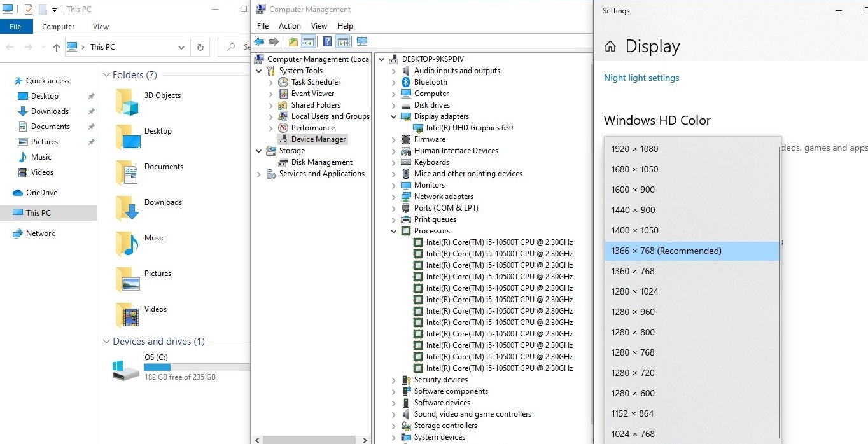Click the Settings Home icon
This screenshot has height=444, width=868.
pos(610,46)
